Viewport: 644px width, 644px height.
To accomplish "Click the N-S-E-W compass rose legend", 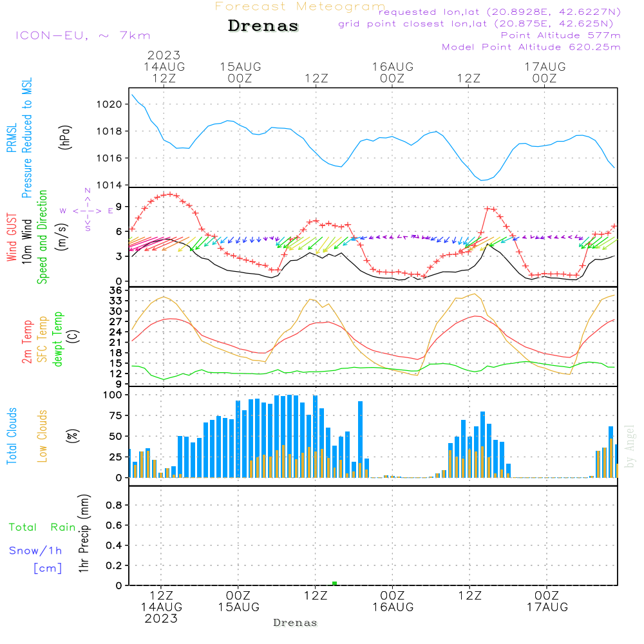I will 87,210.
